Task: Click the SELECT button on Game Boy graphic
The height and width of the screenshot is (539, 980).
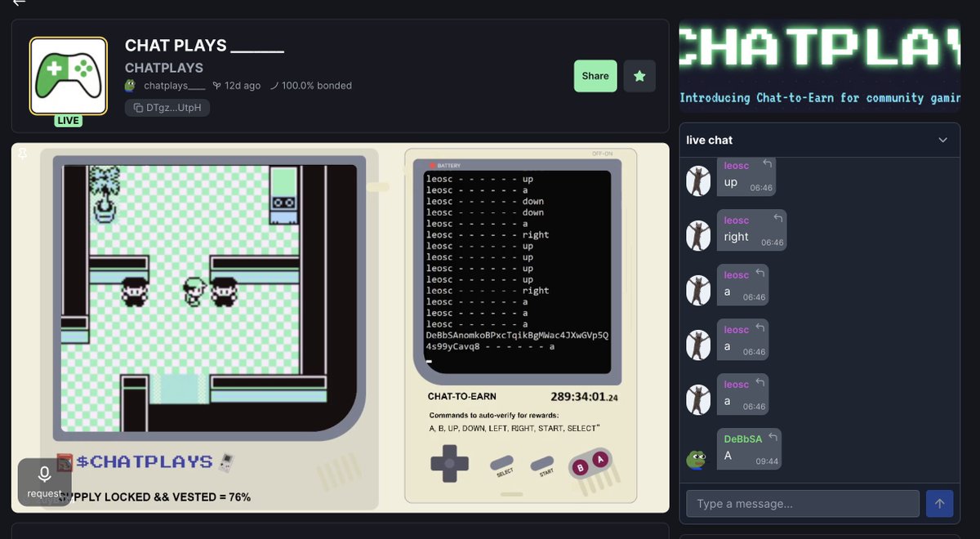Action: tap(504, 465)
